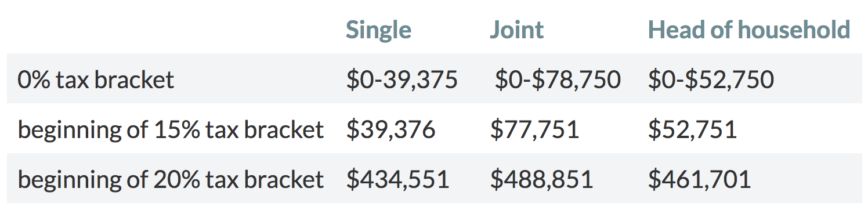Click the empty top-left header cell
The width and height of the screenshot is (868, 210).
point(173,30)
